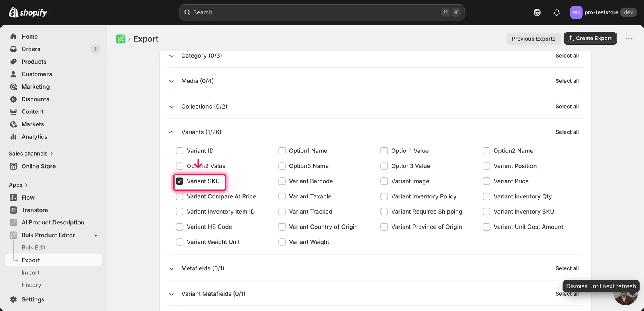The image size is (644, 311).
Task: Click the pin dot beside Bulk Product Editor
Action: 95,235
